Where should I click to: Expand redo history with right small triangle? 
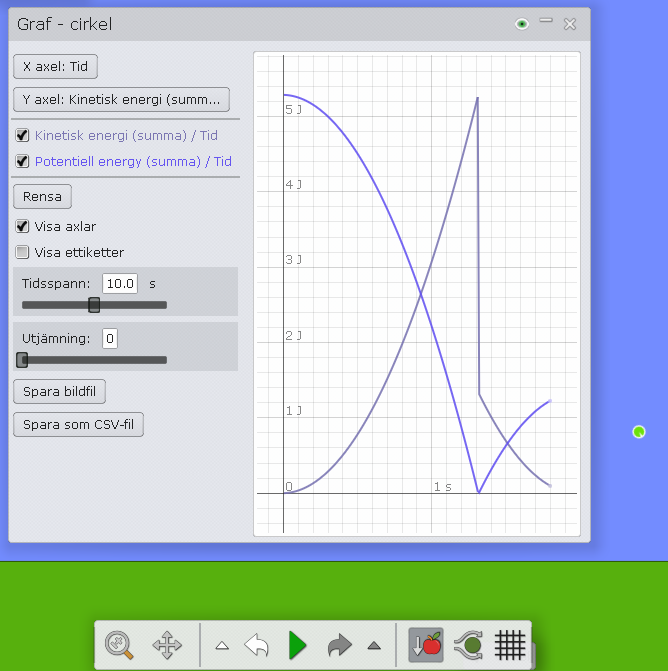click(x=374, y=646)
